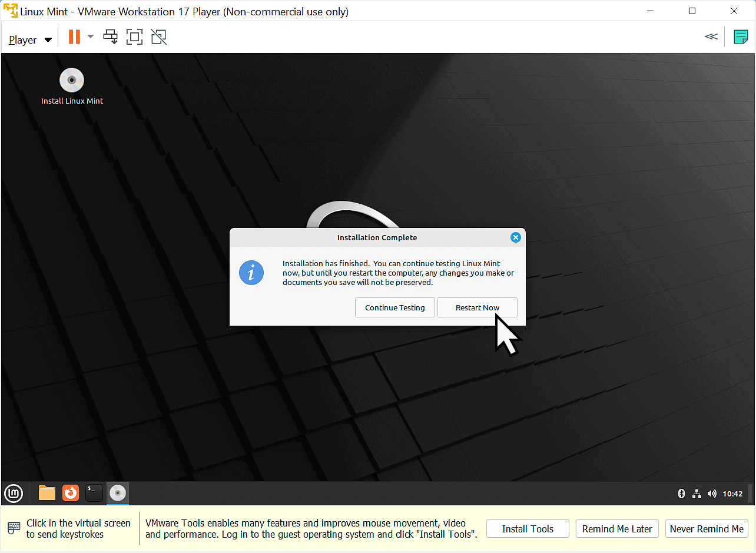756x553 pixels.
Task: Pause the virtual machine
Action: pyautogui.click(x=74, y=37)
